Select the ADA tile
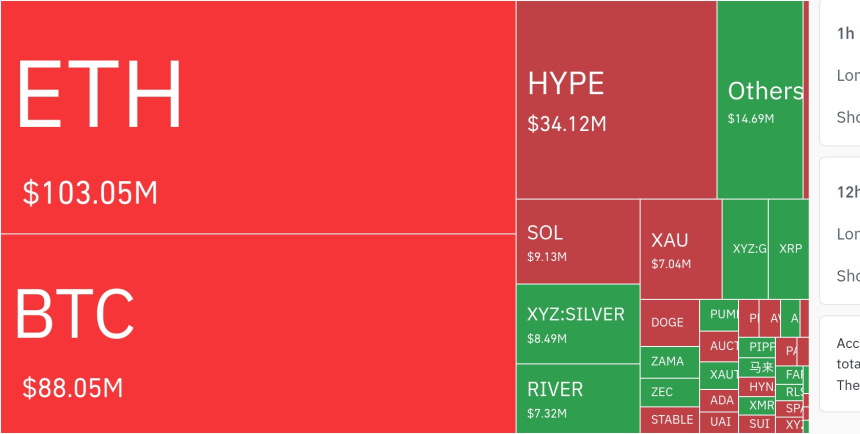 [x=721, y=400]
